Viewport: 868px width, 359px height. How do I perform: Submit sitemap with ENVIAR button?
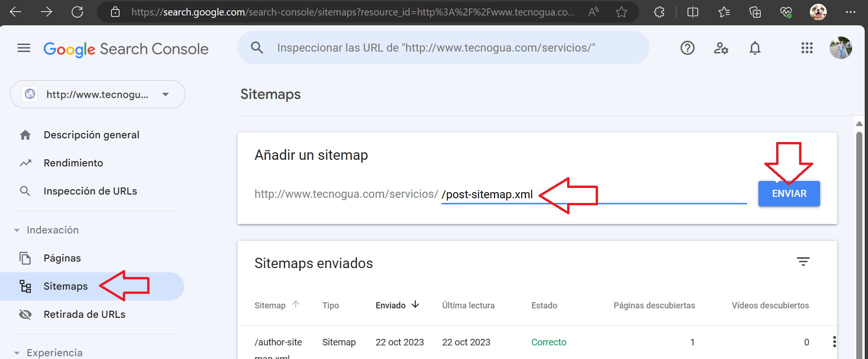click(789, 194)
